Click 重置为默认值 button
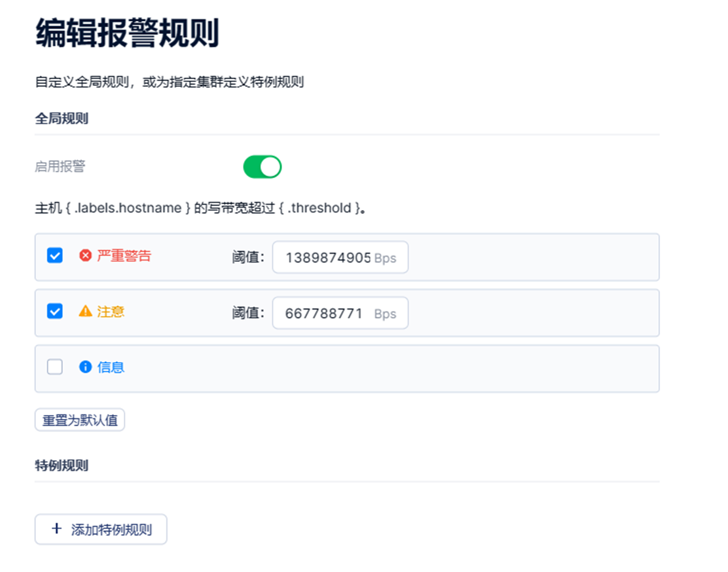Viewport: 728px width, 572px height. tap(80, 420)
